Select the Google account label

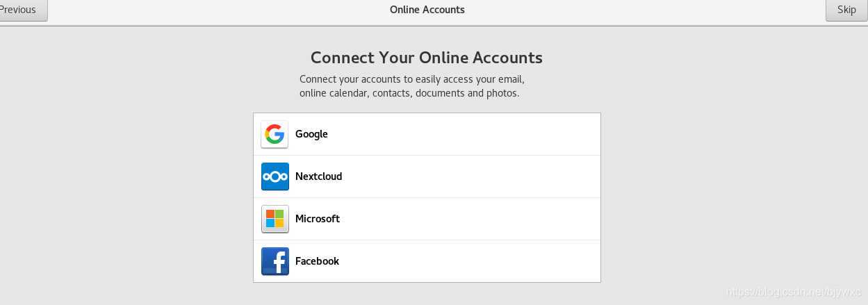point(311,134)
